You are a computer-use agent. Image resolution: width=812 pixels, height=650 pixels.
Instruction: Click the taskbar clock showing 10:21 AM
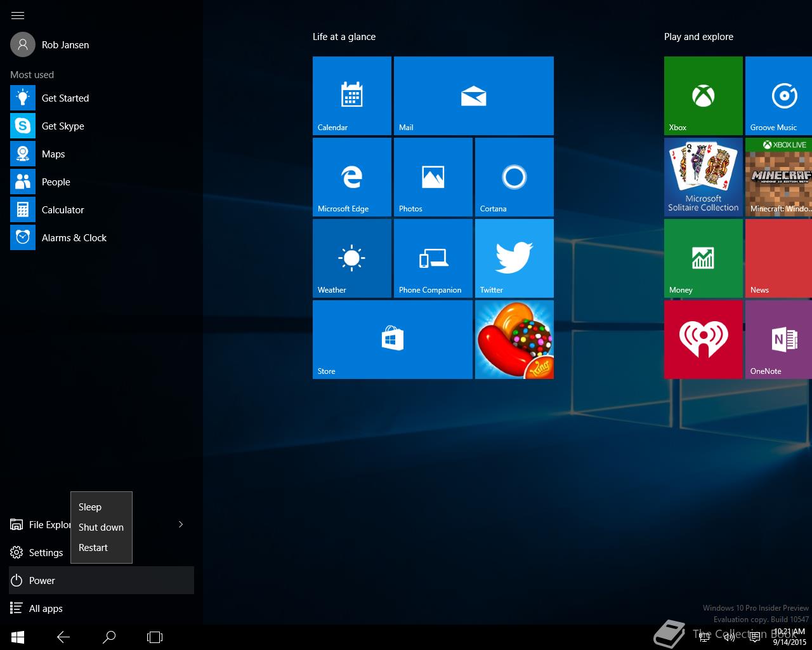(789, 637)
